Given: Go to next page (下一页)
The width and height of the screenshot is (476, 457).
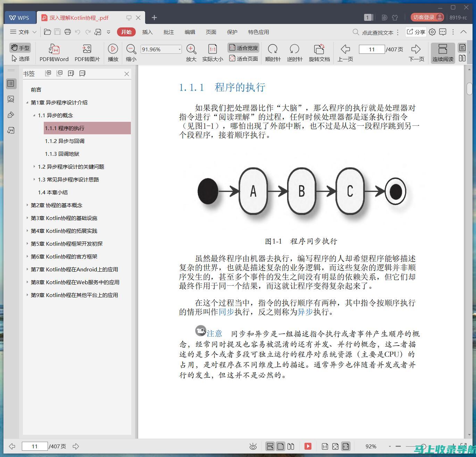Looking at the screenshot, I should [x=416, y=53].
